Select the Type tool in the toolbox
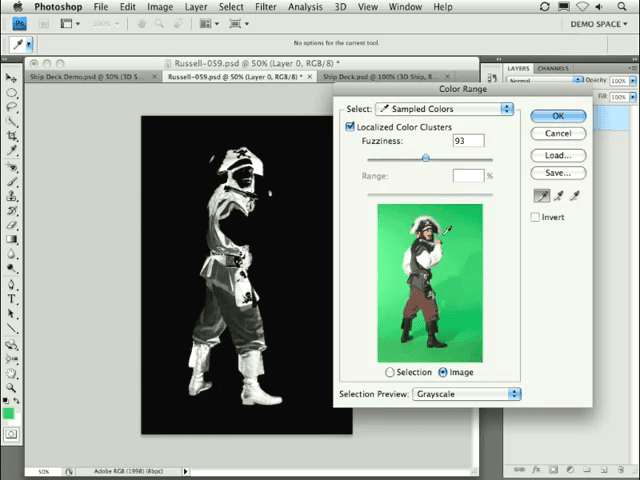Image resolution: width=640 pixels, height=480 pixels. coord(12,299)
